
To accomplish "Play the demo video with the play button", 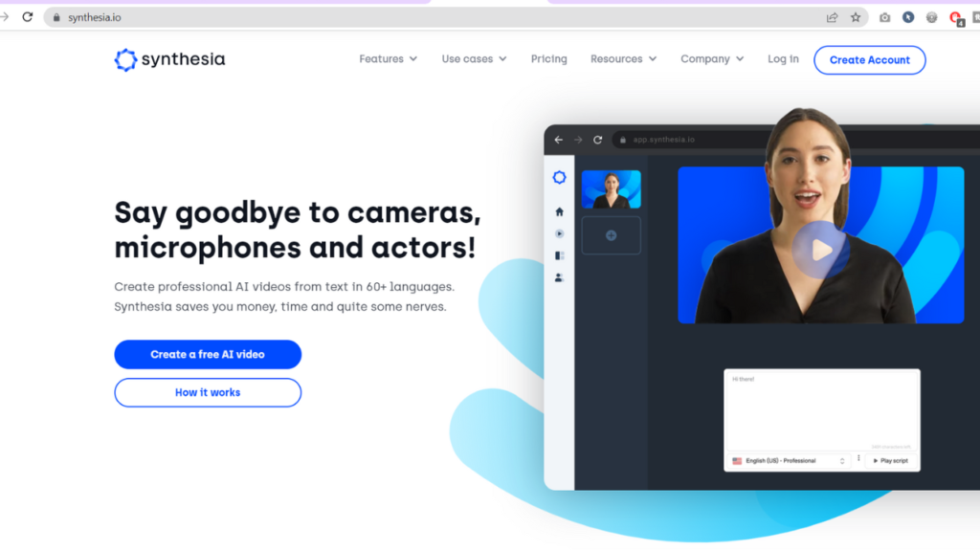I will tap(820, 250).
